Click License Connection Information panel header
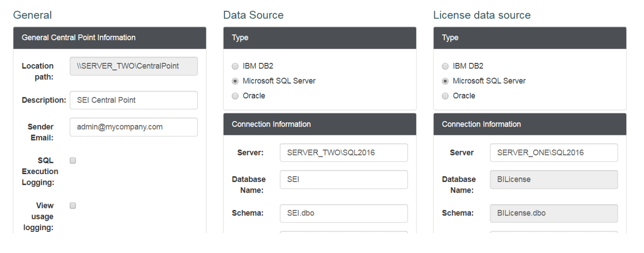This screenshot has height=253, width=644. [530, 124]
